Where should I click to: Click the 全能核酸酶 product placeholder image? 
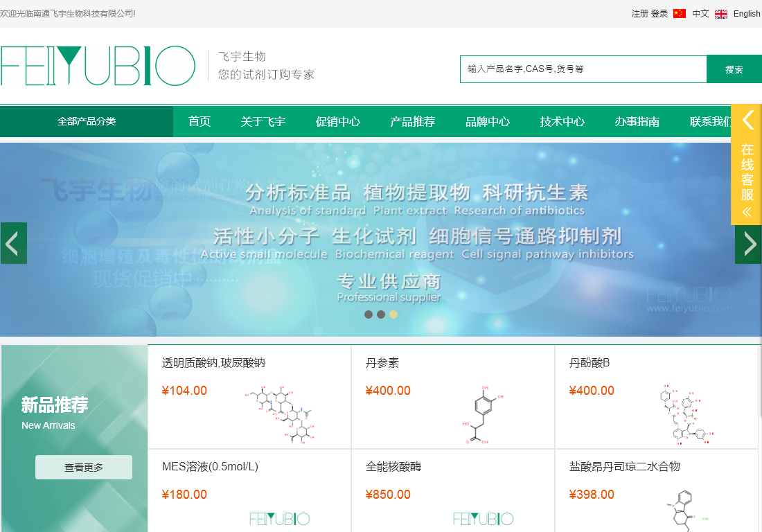click(483, 519)
